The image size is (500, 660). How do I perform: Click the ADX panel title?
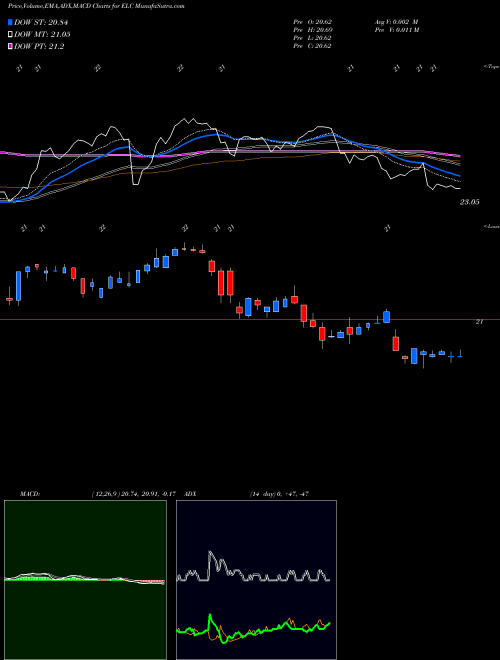click(x=190, y=494)
